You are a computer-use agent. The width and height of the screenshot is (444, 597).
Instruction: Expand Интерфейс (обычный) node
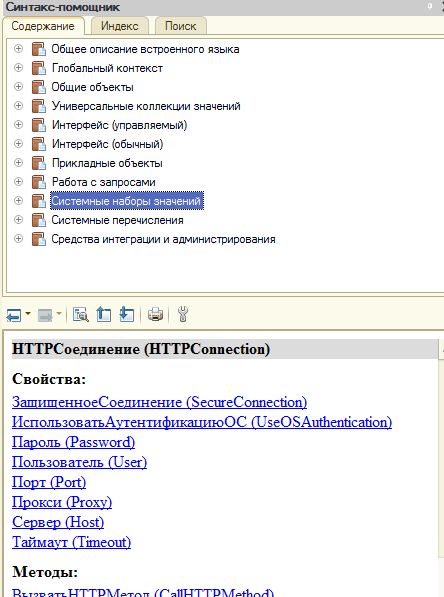18,144
